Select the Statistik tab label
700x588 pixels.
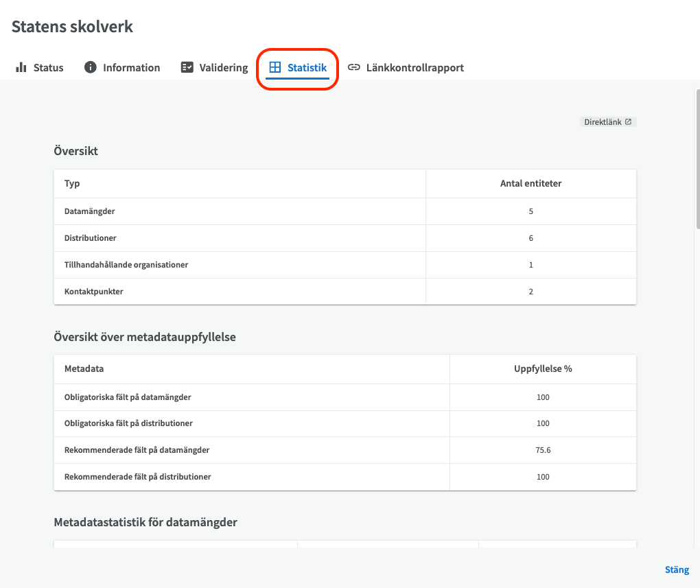pyautogui.click(x=307, y=67)
